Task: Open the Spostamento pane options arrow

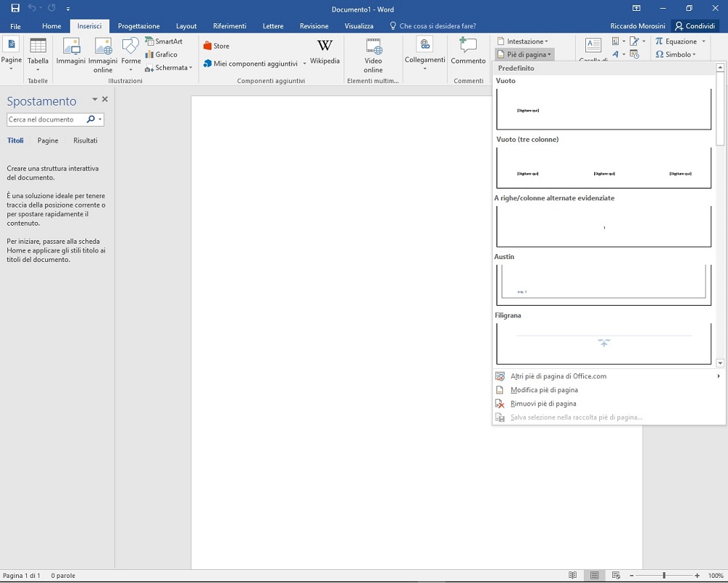Action: [95, 99]
